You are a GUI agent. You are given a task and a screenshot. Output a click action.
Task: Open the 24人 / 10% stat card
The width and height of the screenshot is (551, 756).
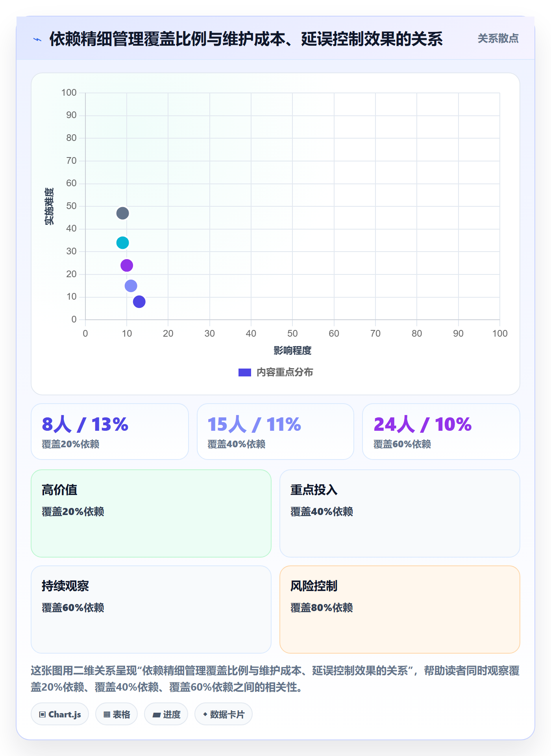click(441, 432)
